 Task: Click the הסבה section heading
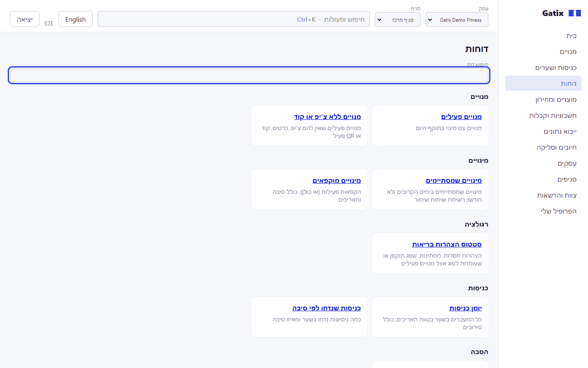[479, 352]
